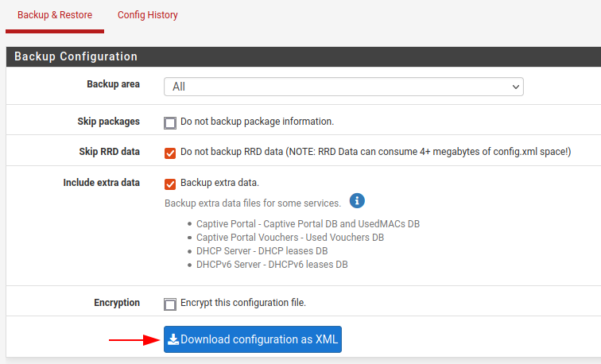This screenshot has height=364, width=601.
Task: Click the 'Backup extra data files for some services' text
Action: point(253,203)
